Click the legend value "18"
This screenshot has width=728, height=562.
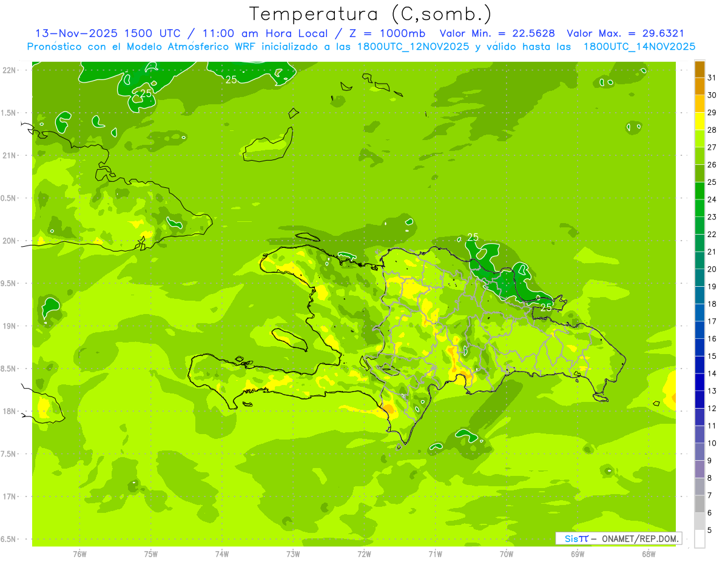[x=712, y=304]
